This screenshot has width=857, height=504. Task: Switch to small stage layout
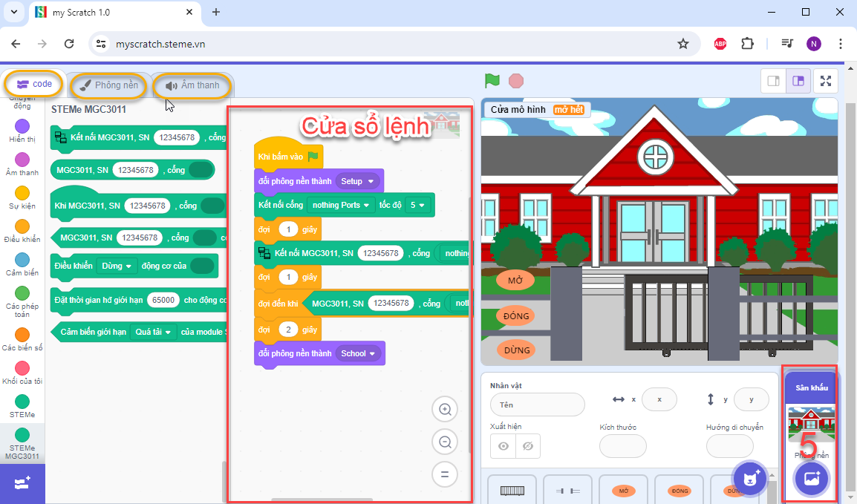773,81
